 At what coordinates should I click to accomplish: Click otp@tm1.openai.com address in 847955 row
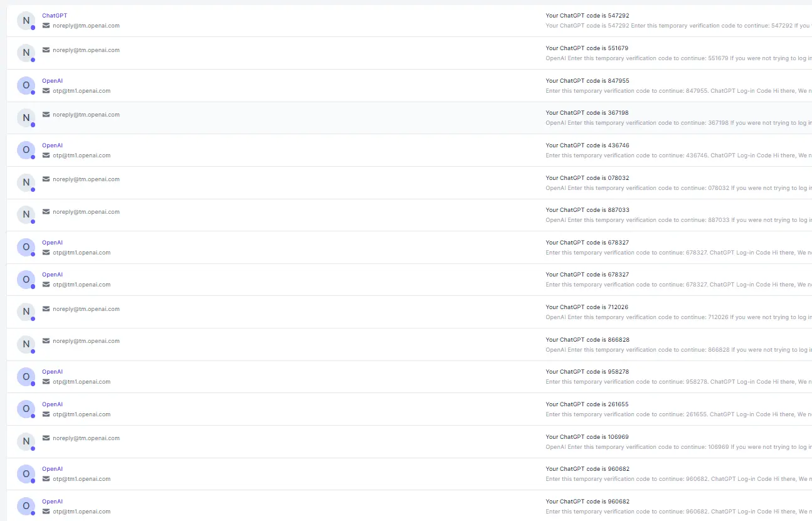[82, 91]
